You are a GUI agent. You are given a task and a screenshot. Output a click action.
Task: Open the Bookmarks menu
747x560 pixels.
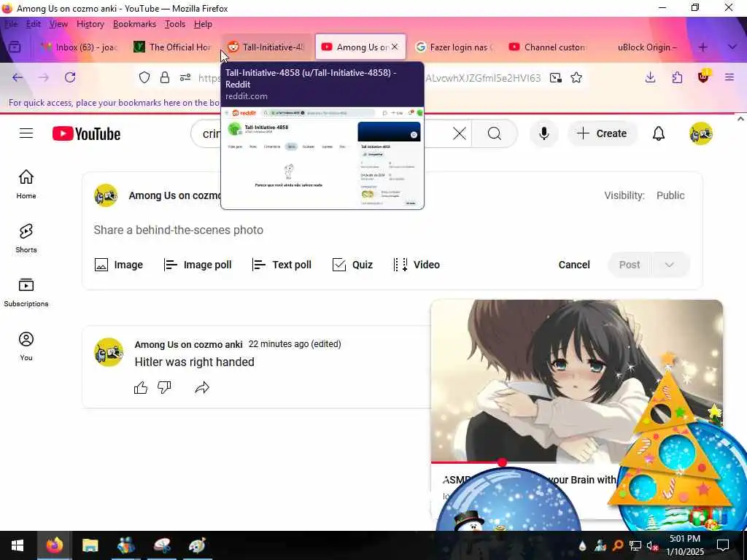tap(134, 24)
